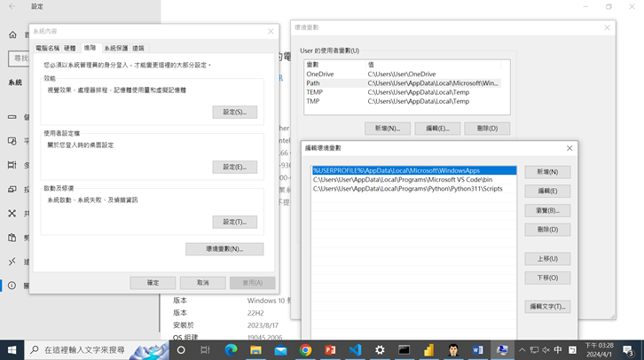The height and width of the screenshot is (360, 644).
Task: Open Visual Studio Code taskbar icon
Action: [355, 350]
